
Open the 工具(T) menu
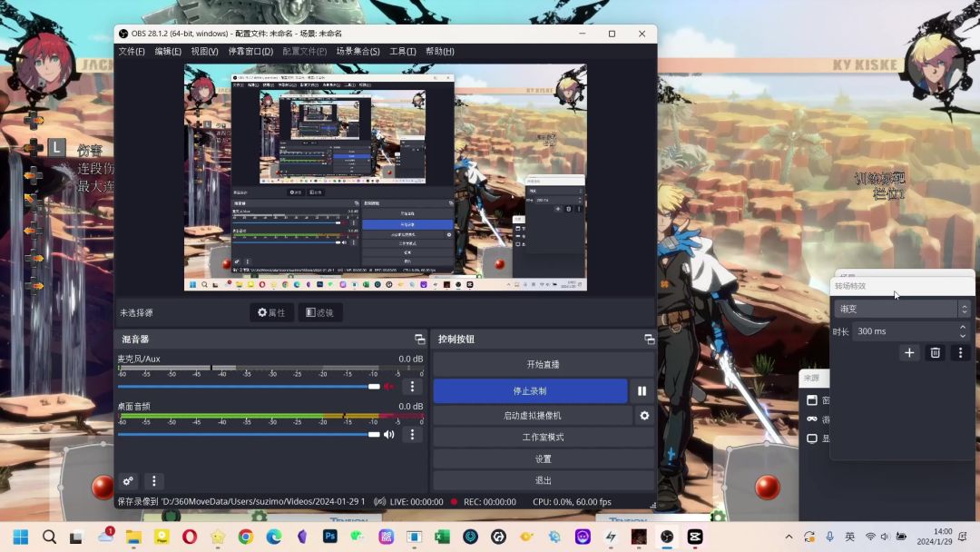pos(403,51)
